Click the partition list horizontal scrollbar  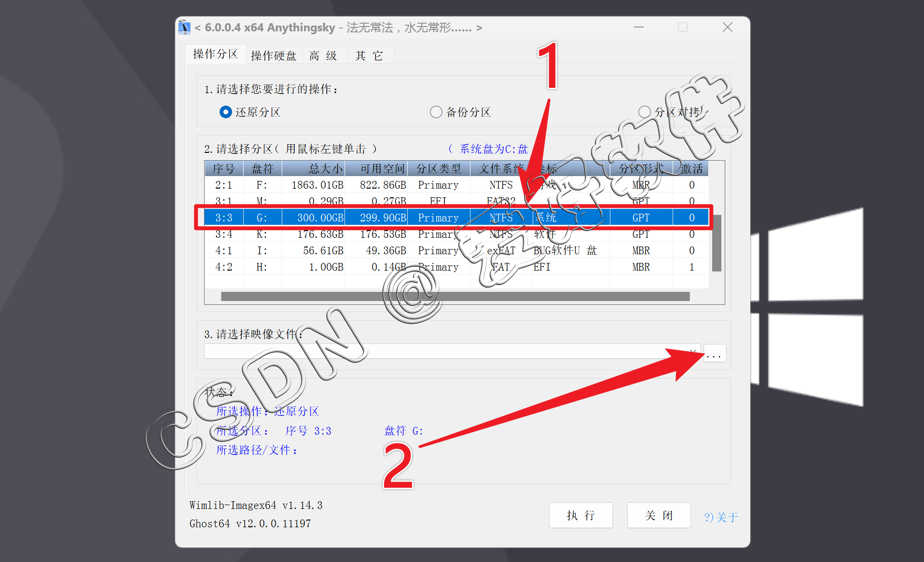tap(455, 296)
